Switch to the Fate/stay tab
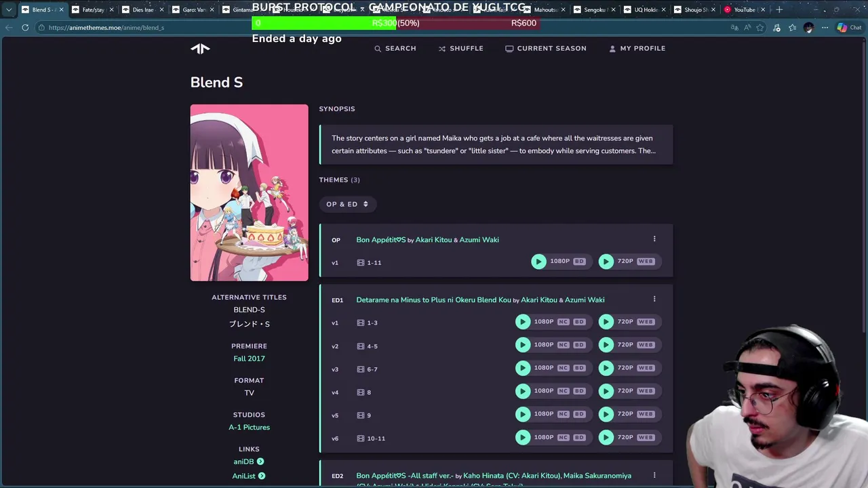Image resolution: width=868 pixels, height=488 pixels. [94, 9]
